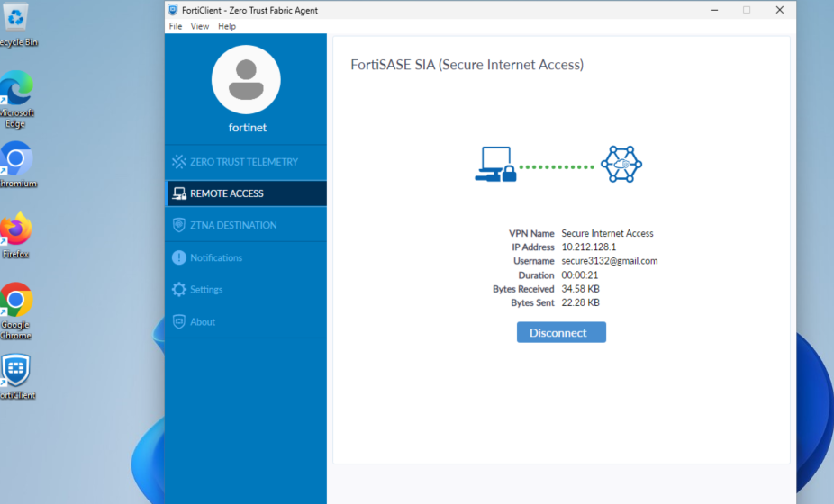Open Google Chrome desktop shortcut
This screenshot has width=834, height=504.
point(16,311)
